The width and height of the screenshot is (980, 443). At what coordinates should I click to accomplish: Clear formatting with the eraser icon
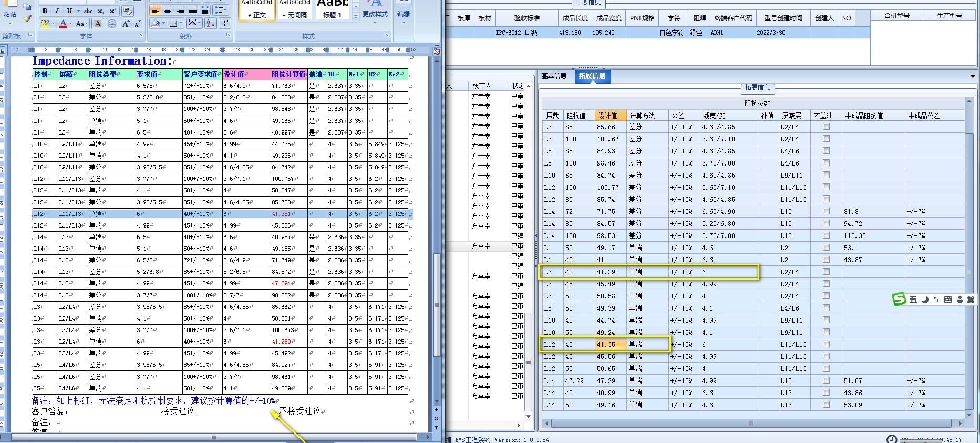click(128, 11)
